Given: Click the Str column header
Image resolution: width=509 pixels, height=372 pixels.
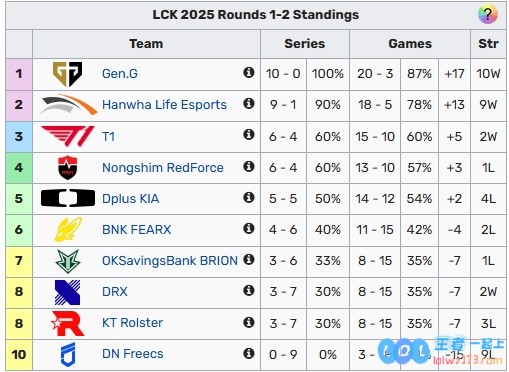Looking at the screenshot, I should tap(488, 44).
